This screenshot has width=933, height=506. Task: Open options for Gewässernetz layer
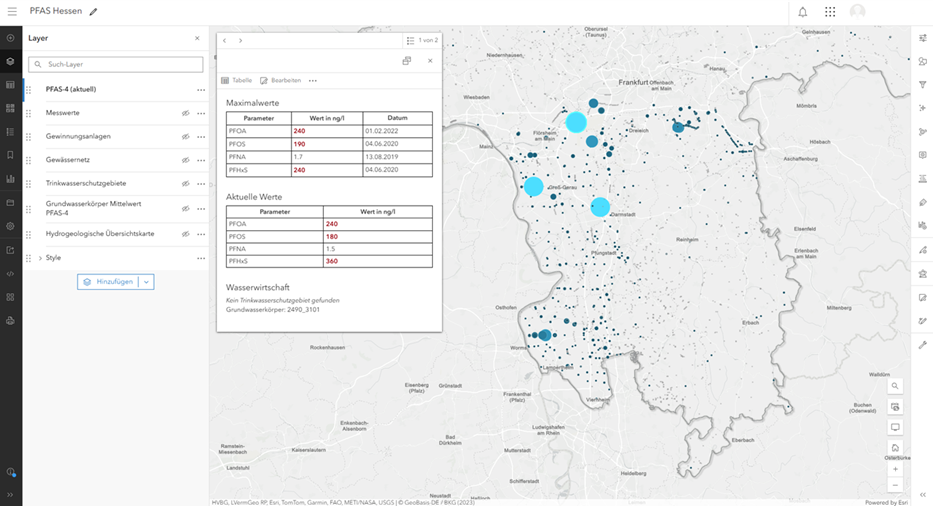(x=201, y=160)
